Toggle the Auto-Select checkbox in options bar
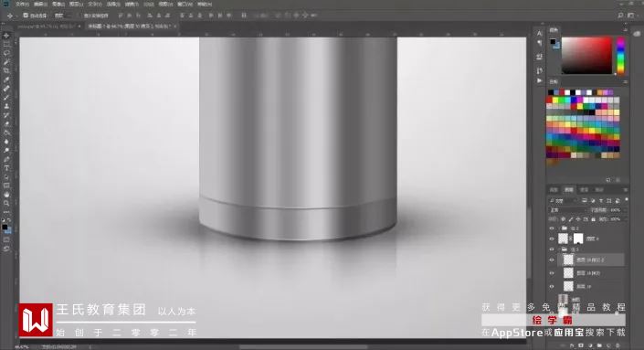The height and width of the screenshot is (350, 644). tap(26, 16)
